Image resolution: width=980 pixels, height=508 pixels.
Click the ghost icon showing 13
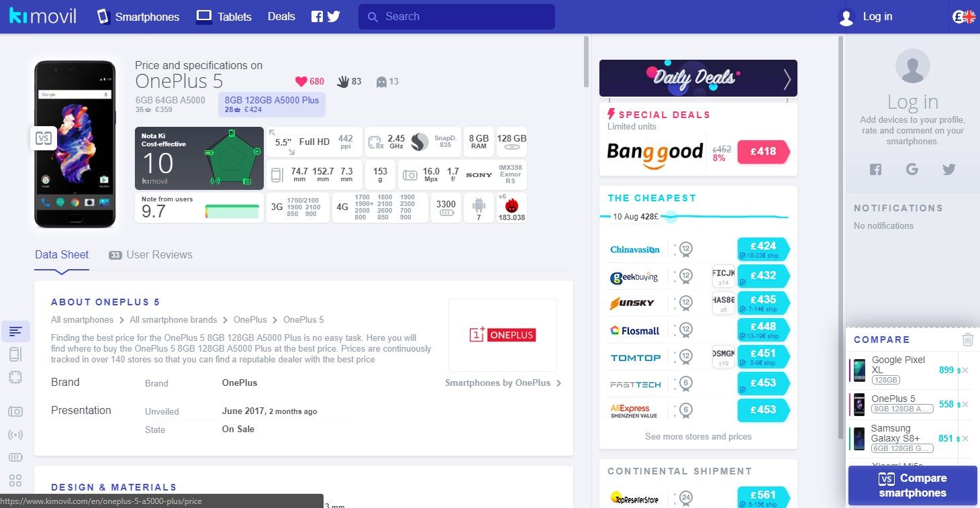pos(381,82)
